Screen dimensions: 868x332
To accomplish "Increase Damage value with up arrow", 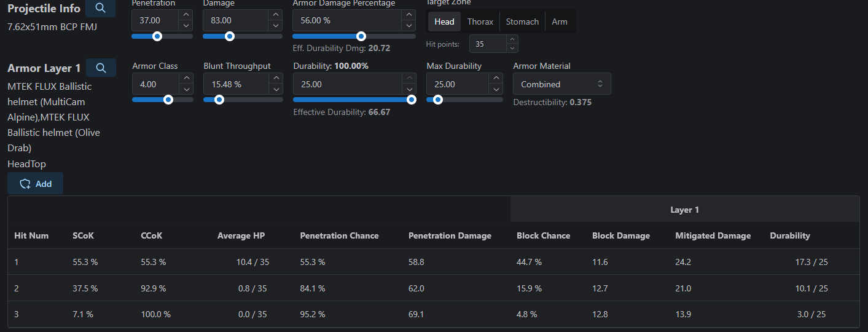I will pos(276,15).
